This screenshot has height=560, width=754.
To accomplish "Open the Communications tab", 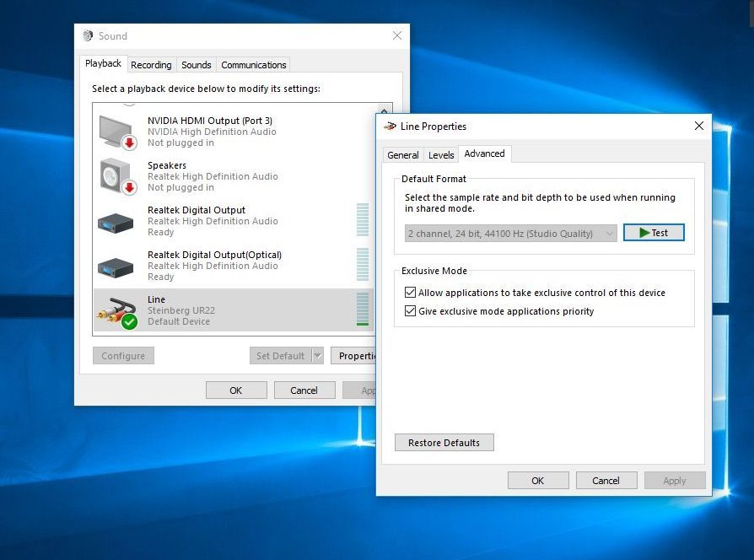I will (x=253, y=65).
